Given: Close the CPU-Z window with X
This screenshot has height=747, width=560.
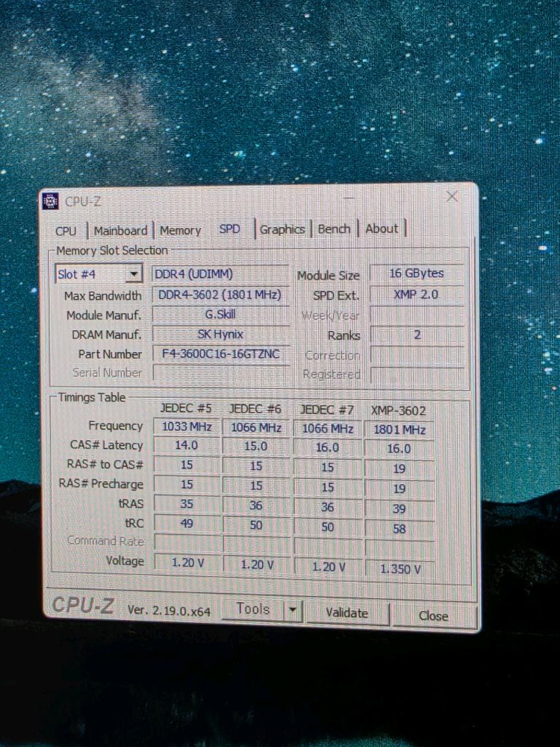Looking at the screenshot, I should coord(452,196).
